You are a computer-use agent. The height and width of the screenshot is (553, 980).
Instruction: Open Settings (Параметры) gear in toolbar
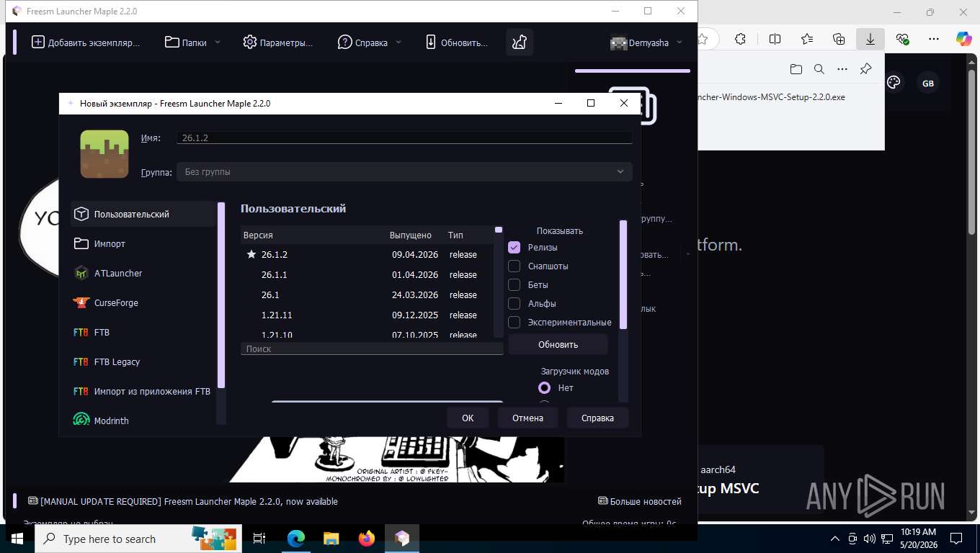pyautogui.click(x=277, y=42)
